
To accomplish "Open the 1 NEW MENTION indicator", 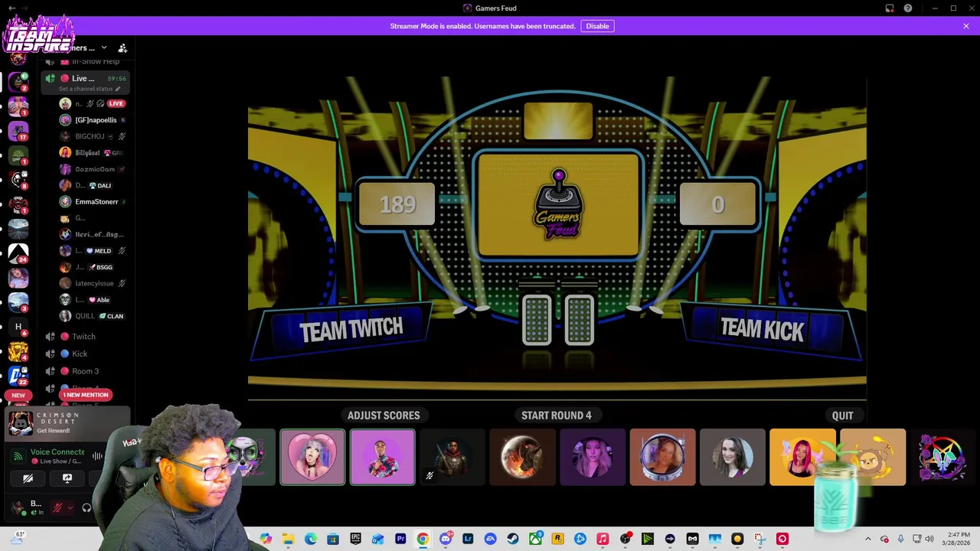I will pyautogui.click(x=86, y=395).
